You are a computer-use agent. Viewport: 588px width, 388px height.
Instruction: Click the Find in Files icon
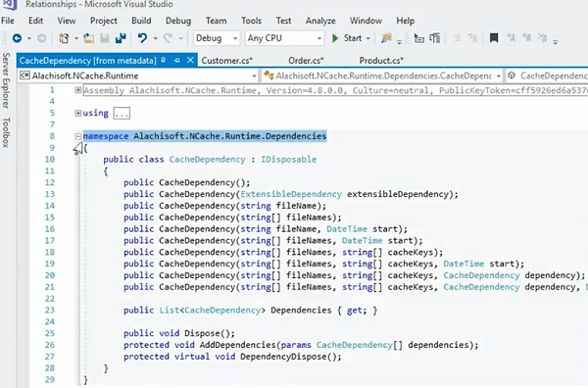[386, 38]
